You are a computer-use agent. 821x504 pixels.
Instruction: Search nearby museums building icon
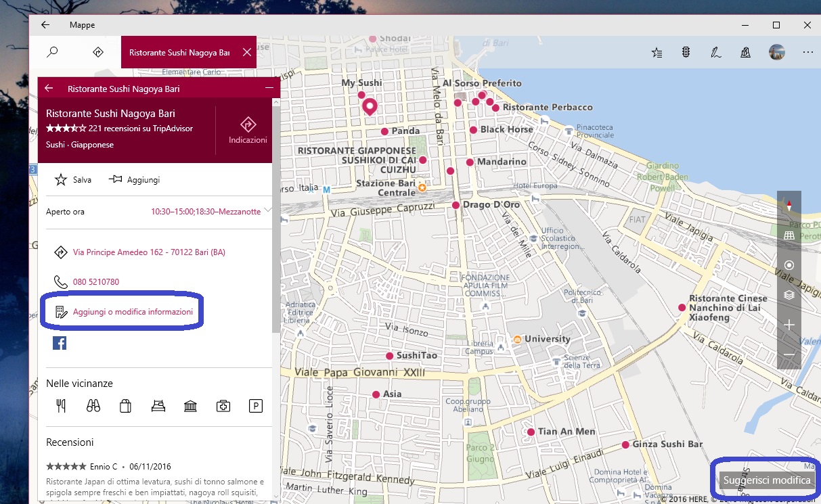[190, 406]
